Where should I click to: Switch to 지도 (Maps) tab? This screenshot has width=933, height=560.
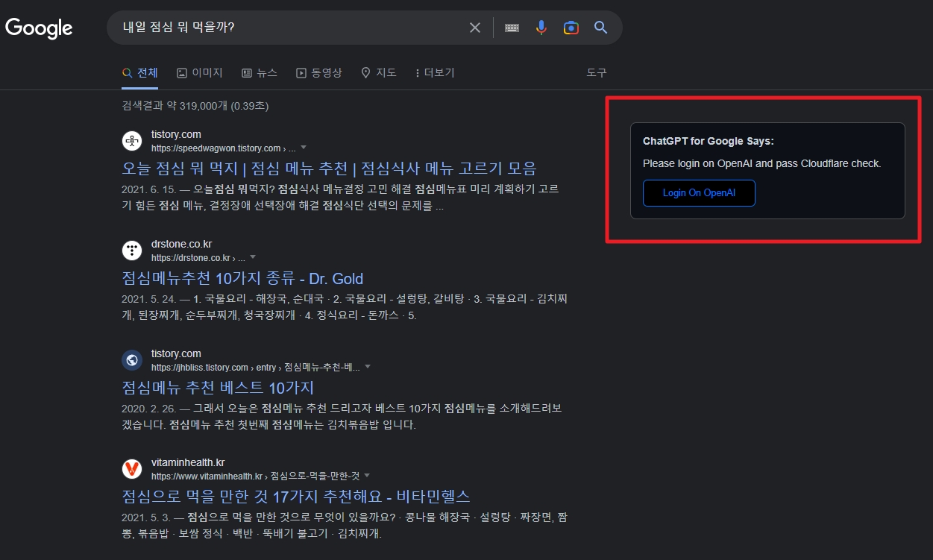[x=379, y=73]
